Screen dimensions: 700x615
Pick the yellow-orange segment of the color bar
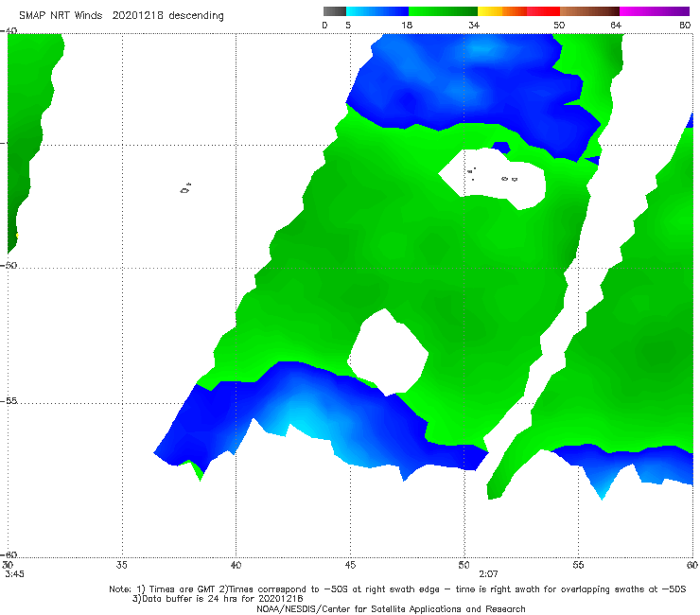click(502, 11)
